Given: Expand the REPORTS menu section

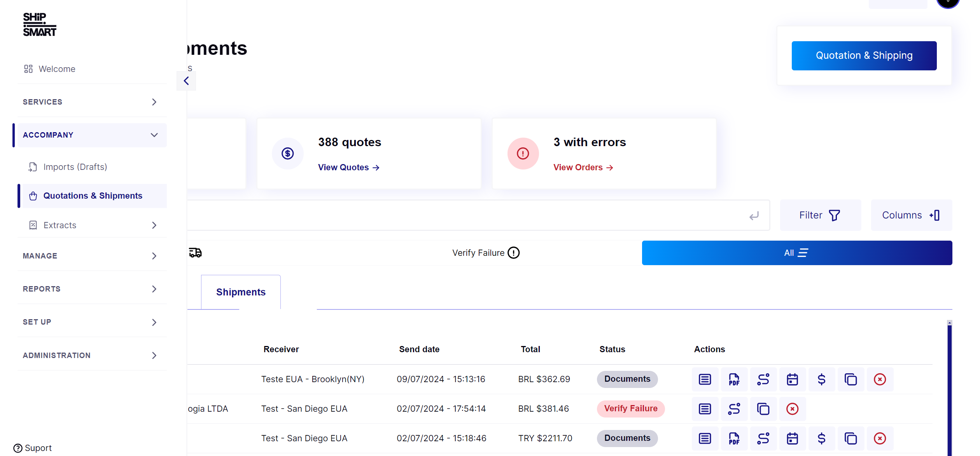Looking at the screenshot, I should click(x=92, y=289).
